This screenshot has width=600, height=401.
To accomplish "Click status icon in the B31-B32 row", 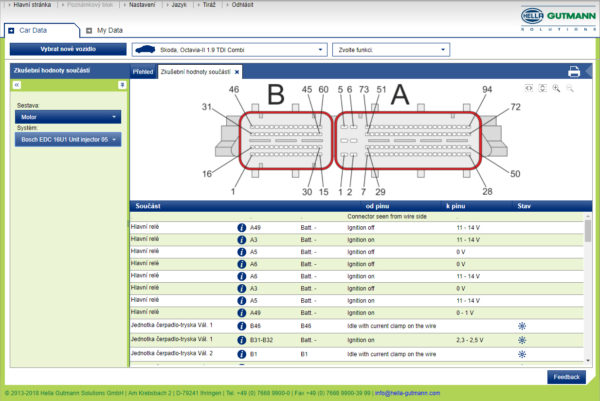I will (x=521, y=340).
